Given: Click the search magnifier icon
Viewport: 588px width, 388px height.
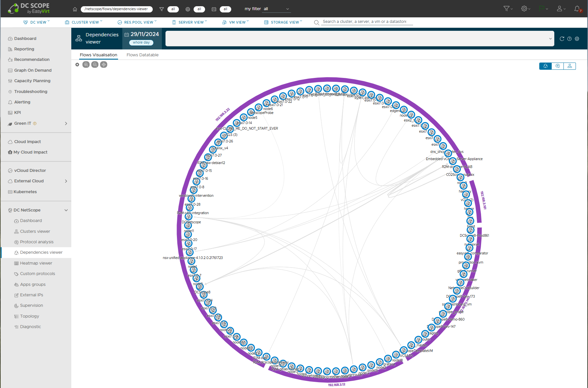Looking at the screenshot, I should point(317,23).
